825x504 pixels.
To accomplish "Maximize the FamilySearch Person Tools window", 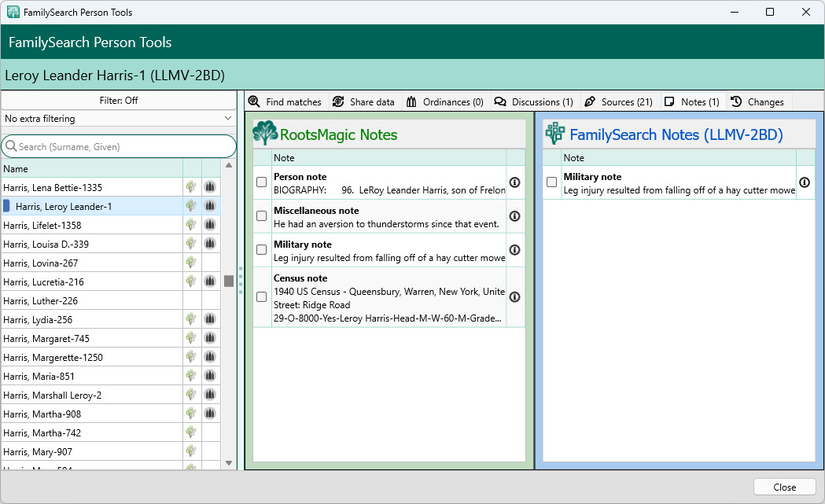I will point(769,12).
